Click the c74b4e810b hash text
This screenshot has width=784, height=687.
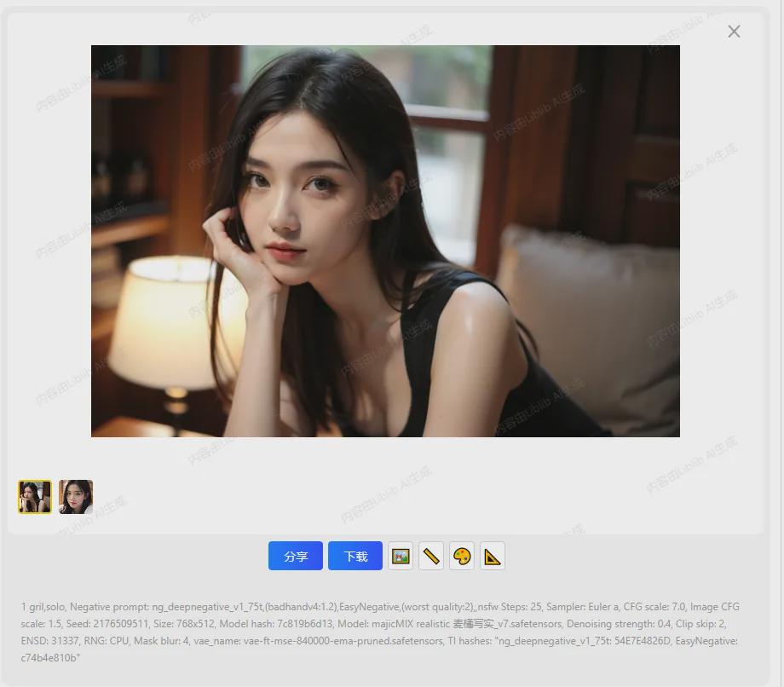point(50,658)
